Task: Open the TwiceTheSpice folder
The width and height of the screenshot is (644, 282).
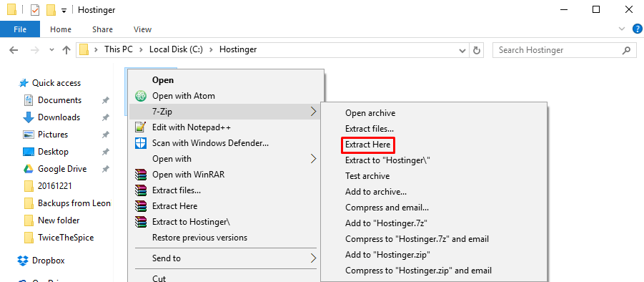Action: tap(66, 238)
